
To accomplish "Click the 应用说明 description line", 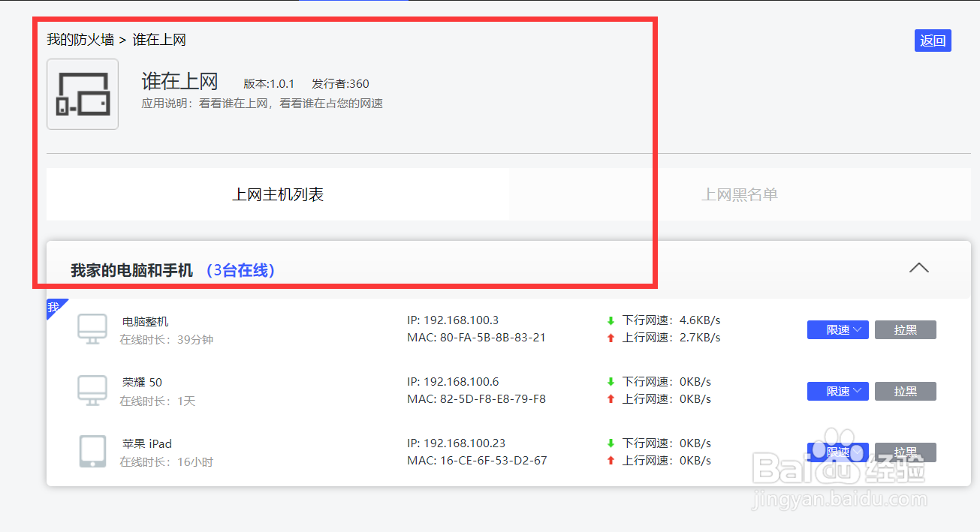I will tap(262, 104).
